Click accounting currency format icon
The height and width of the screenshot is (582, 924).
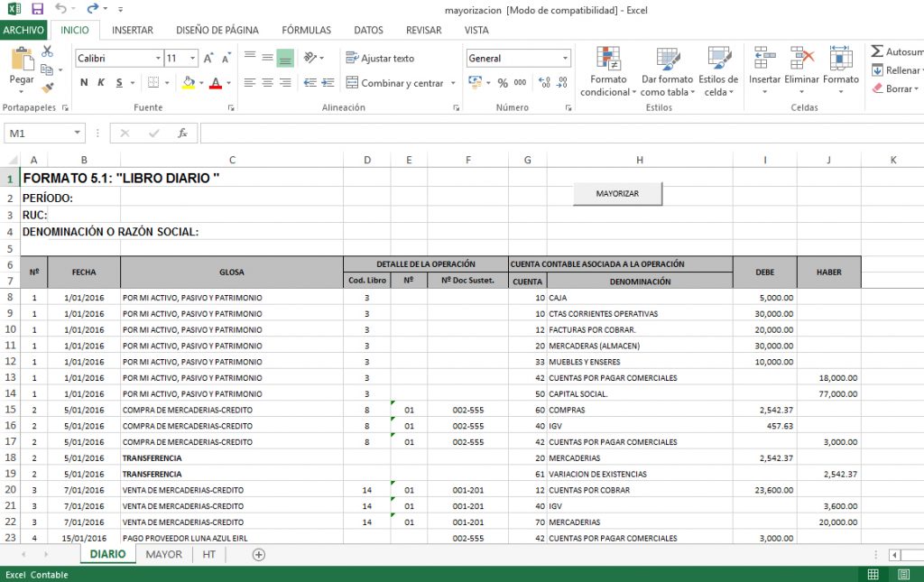pos(475,82)
